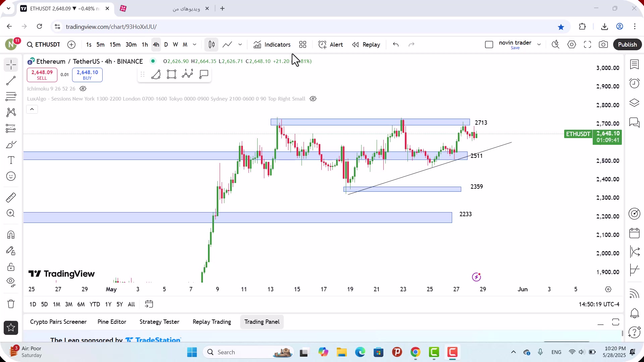Expand novin trader layout dropdown

[x=539, y=45]
